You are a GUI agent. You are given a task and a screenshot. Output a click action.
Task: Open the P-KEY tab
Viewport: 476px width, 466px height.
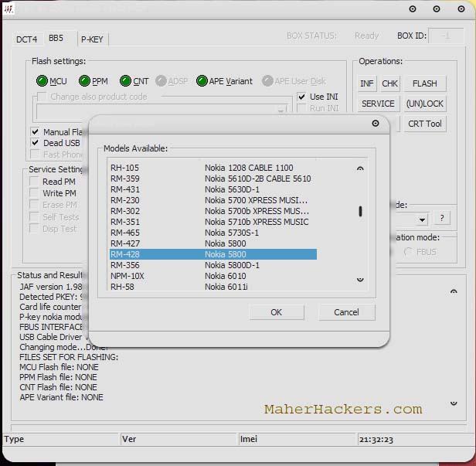point(92,39)
